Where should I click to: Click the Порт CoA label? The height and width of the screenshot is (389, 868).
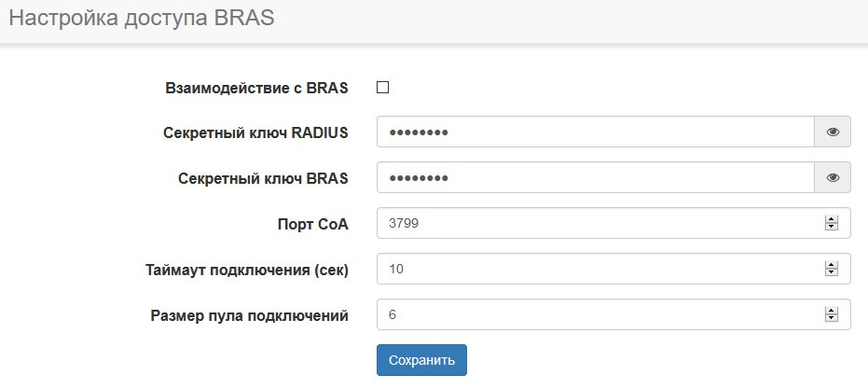[x=313, y=224]
